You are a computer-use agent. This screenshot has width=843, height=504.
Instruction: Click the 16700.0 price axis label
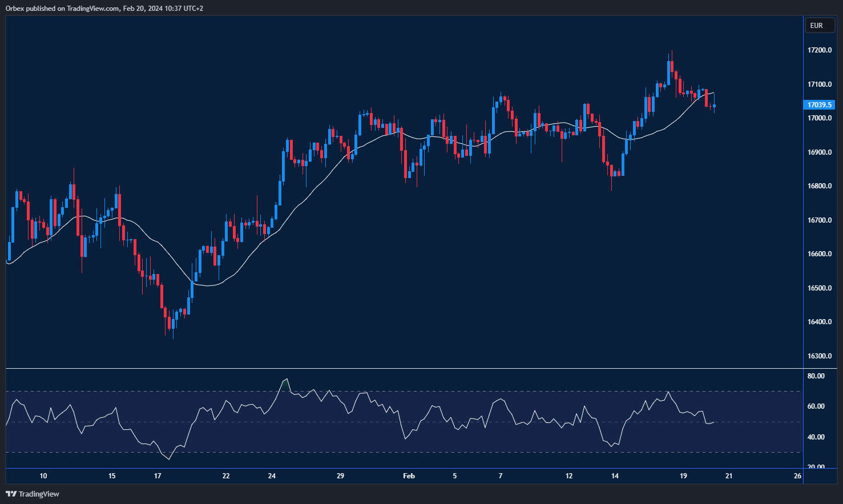tap(819, 220)
